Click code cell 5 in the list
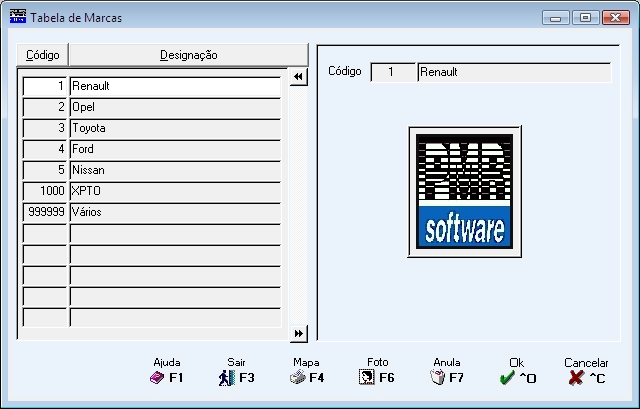This screenshot has height=409, width=640. (45, 170)
